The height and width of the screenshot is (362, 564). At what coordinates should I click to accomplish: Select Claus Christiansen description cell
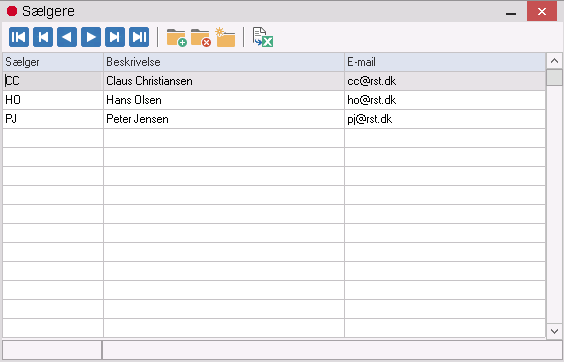point(224,81)
